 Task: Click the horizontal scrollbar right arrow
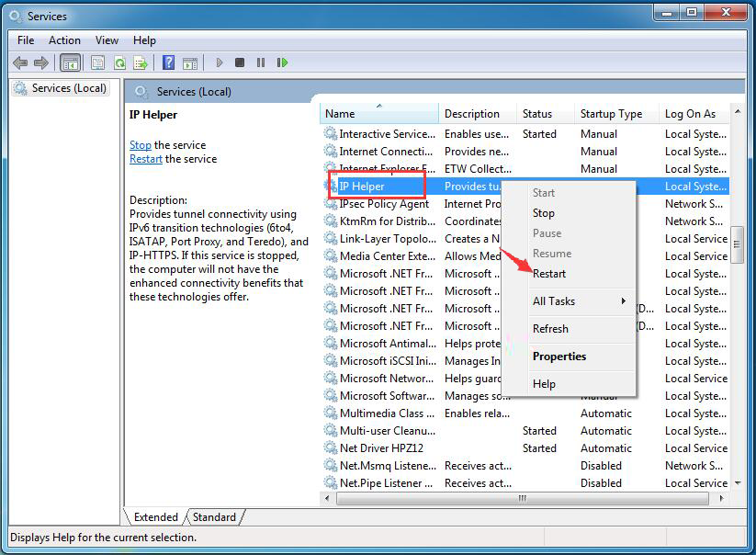(721, 498)
